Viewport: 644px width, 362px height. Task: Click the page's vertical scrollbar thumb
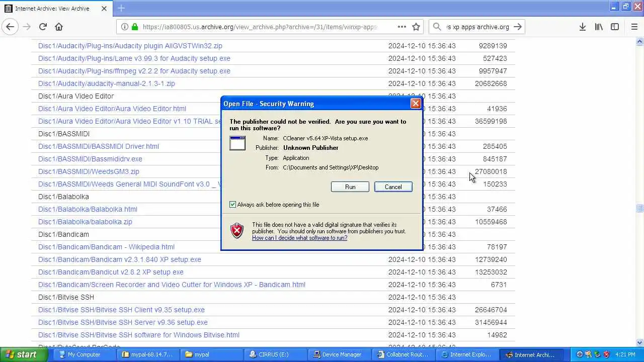640,208
